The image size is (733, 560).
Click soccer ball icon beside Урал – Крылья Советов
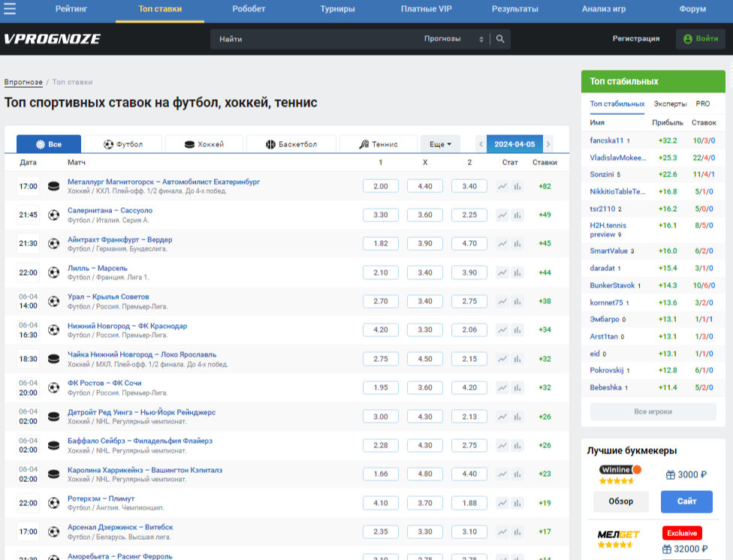53,301
